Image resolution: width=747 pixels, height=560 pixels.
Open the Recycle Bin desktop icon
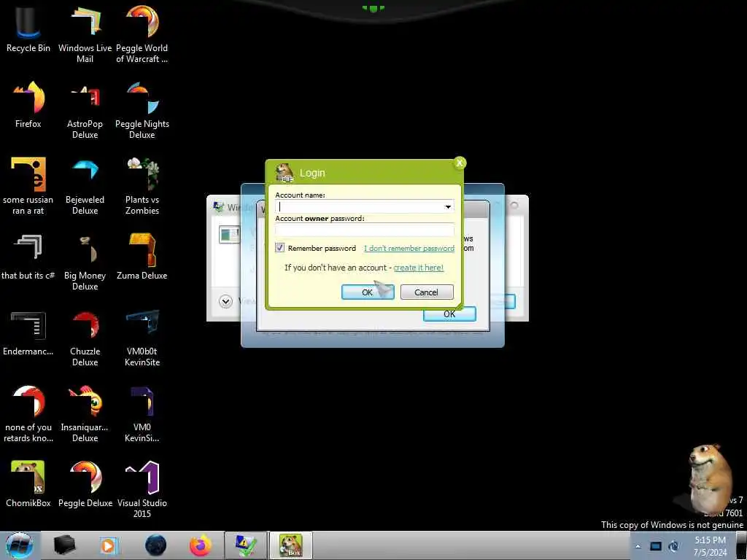pos(28,29)
